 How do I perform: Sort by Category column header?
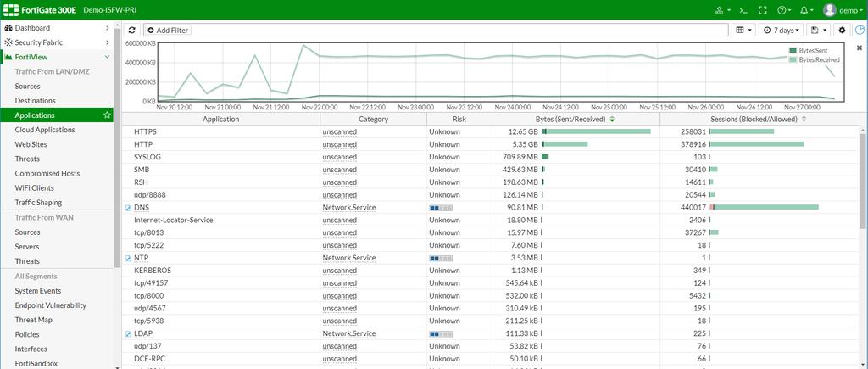(373, 119)
